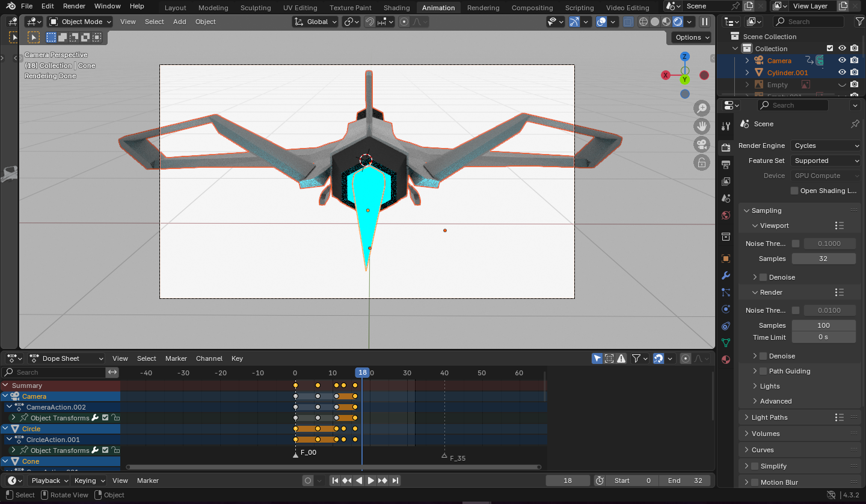Open the Material properties tab icon
Image resolution: width=866 pixels, height=504 pixels.
pyautogui.click(x=726, y=360)
